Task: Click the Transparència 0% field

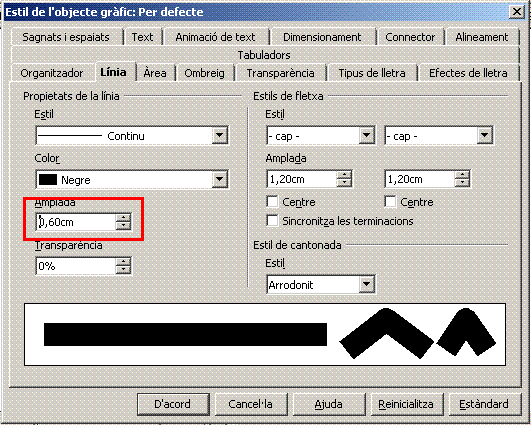Action: point(76,266)
